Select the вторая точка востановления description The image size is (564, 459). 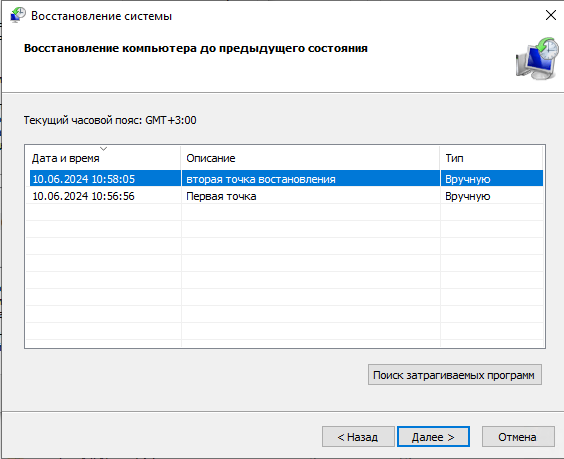coord(261,179)
